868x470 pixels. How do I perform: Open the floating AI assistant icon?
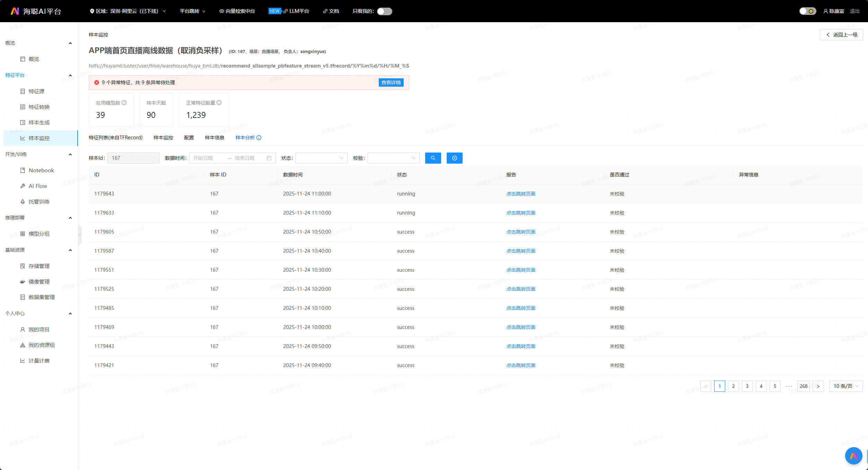pyautogui.click(x=853, y=456)
